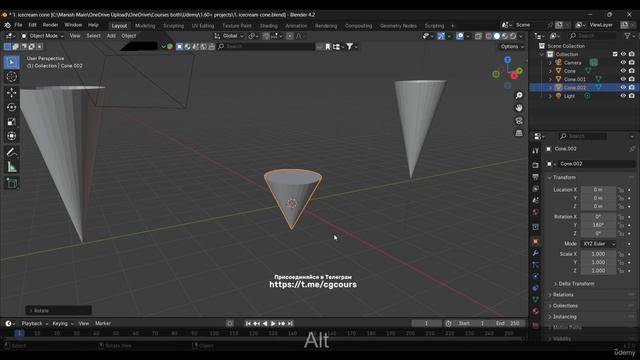Open the Render menu
The width and height of the screenshot is (640, 360).
pos(50,25)
